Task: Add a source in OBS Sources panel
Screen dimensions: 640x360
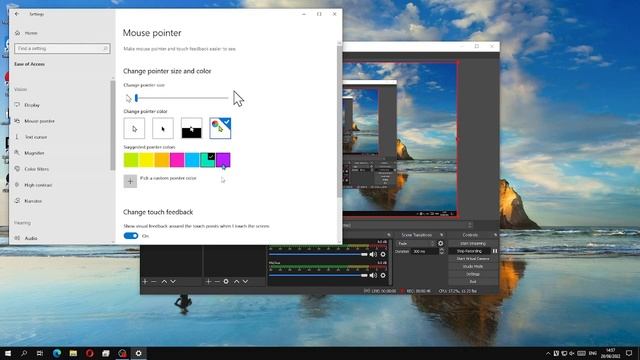Action: tap(208, 282)
